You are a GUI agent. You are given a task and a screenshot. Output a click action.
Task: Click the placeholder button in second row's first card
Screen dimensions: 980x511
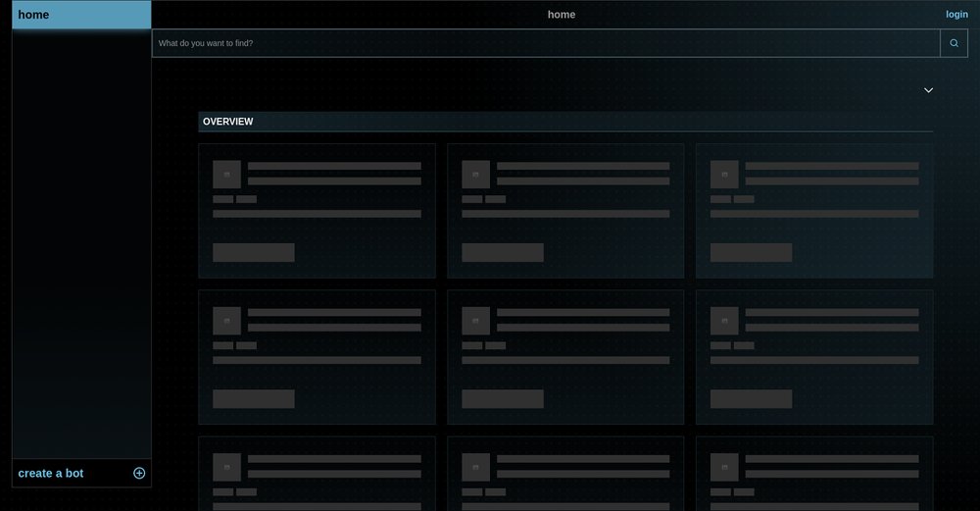point(254,398)
